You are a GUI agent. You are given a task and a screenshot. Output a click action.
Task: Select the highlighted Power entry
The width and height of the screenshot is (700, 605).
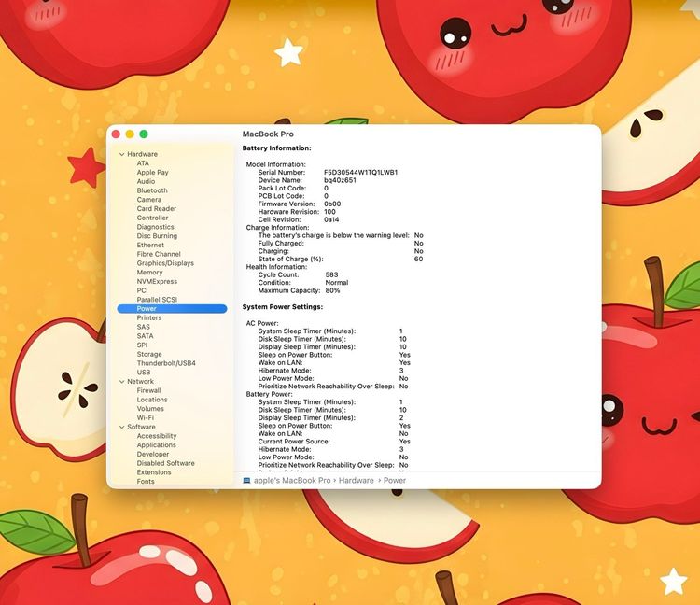click(x=172, y=308)
